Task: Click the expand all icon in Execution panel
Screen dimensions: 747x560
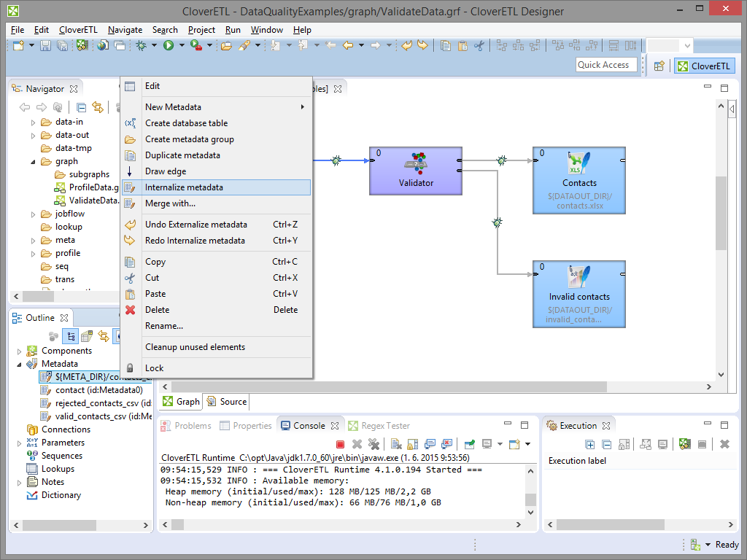Action: tap(590, 444)
